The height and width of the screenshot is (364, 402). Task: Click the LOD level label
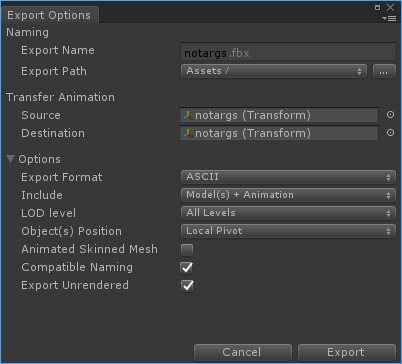tap(48, 213)
